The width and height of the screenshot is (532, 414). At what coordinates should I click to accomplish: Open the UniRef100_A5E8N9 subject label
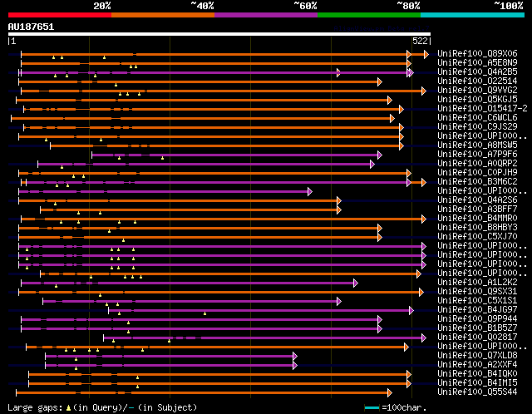(477, 62)
